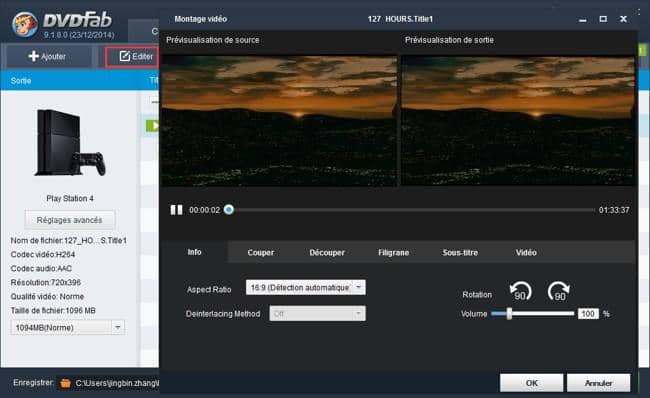The height and width of the screenshot is (398, 650).
Task: Click the playback position slider handle
Action: pyautogui.click(x=229, y=209)
